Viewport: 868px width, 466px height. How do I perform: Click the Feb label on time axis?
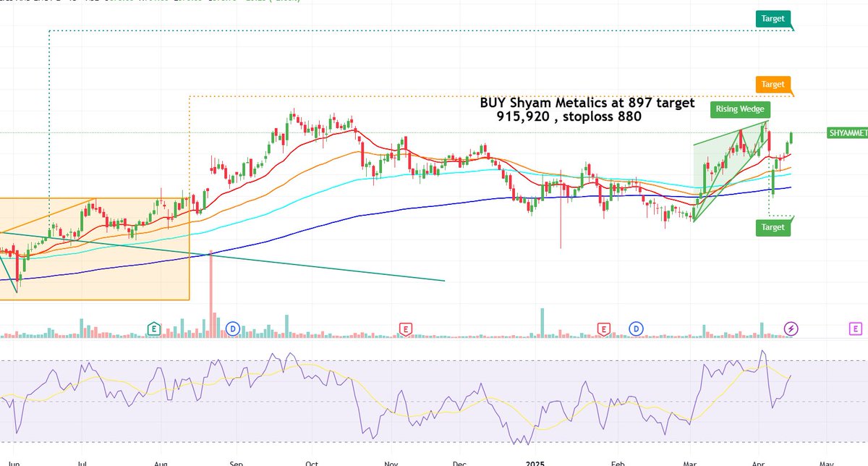617,462
